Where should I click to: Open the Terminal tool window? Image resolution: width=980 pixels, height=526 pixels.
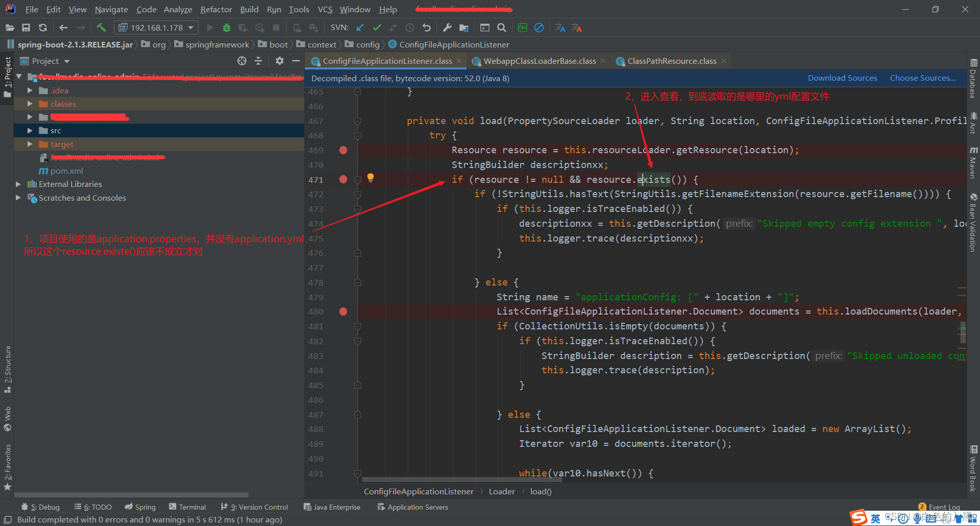187,507
